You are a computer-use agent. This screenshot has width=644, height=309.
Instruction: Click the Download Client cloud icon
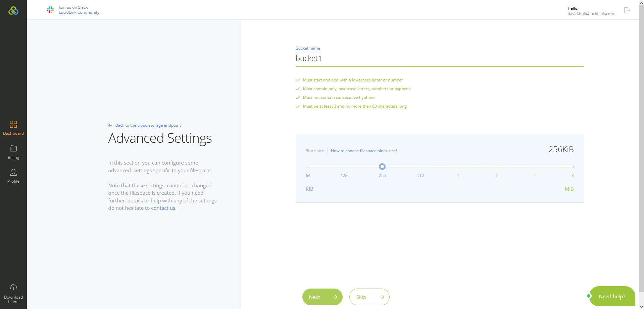(x=13, y=287)
